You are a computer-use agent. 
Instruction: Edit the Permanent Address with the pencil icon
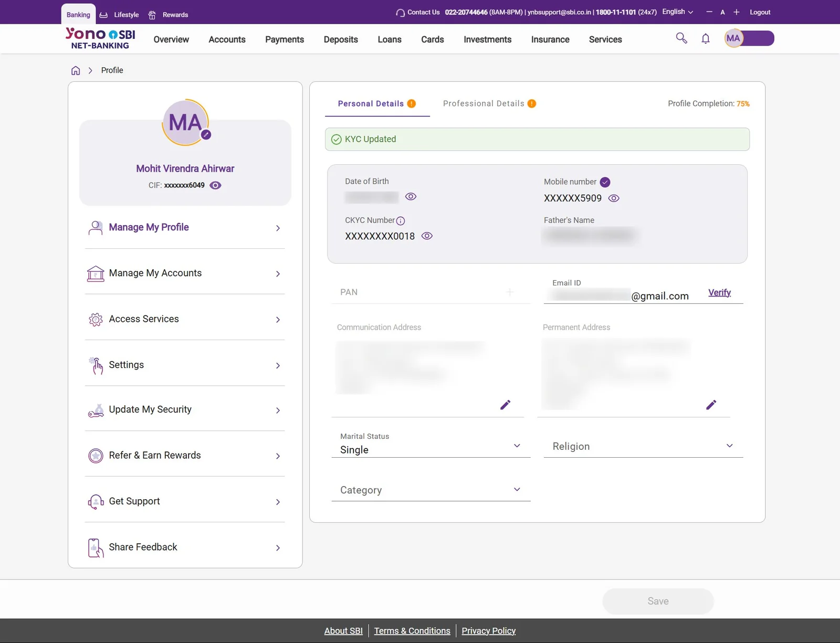pos(711,405)
